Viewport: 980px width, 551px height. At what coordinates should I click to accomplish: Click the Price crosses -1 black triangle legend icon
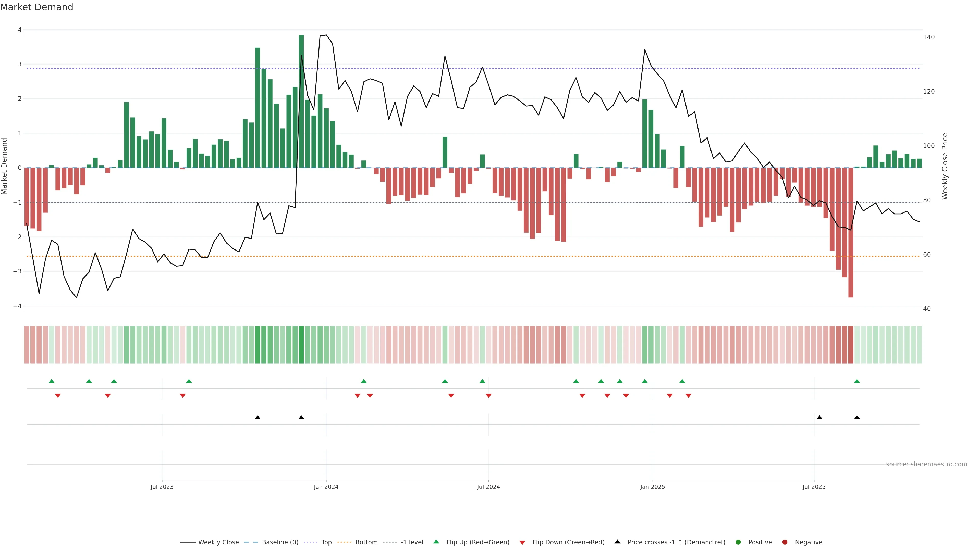[617, 542]
